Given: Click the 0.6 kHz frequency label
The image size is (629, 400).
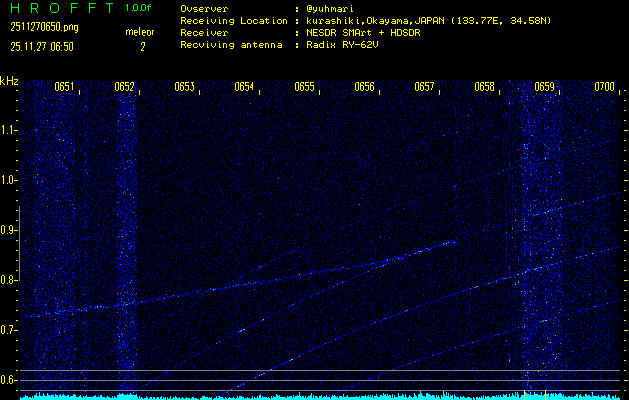Looking at the screenshot, I should 9,379.
